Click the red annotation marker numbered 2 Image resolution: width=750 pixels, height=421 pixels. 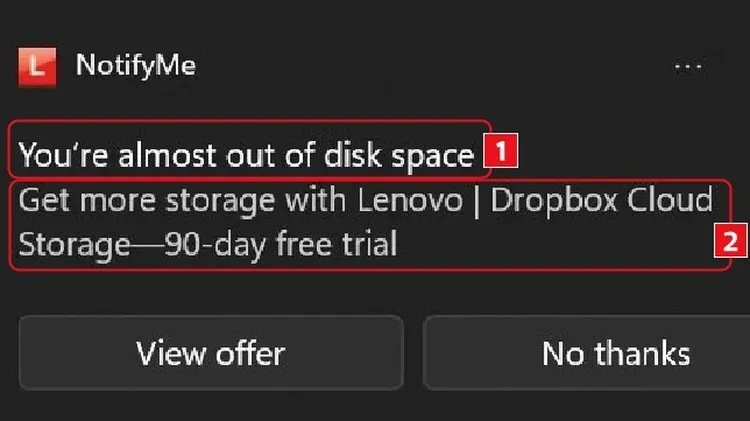point(732,240)
